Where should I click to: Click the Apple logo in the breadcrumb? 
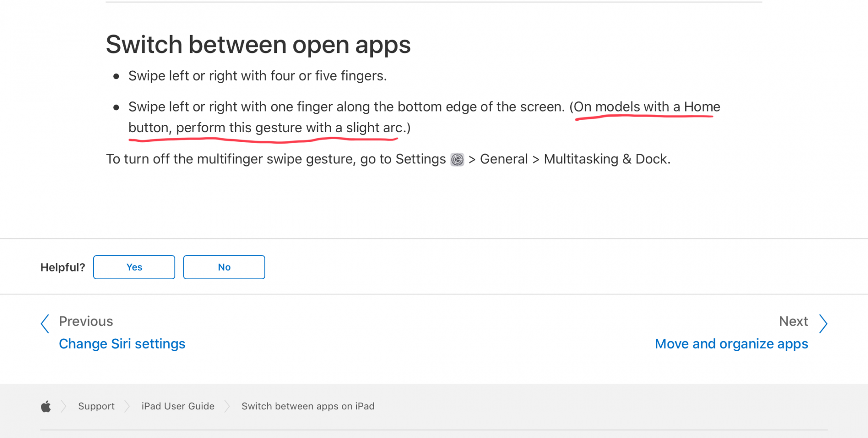pyautogui.click(x=46, y=406)
